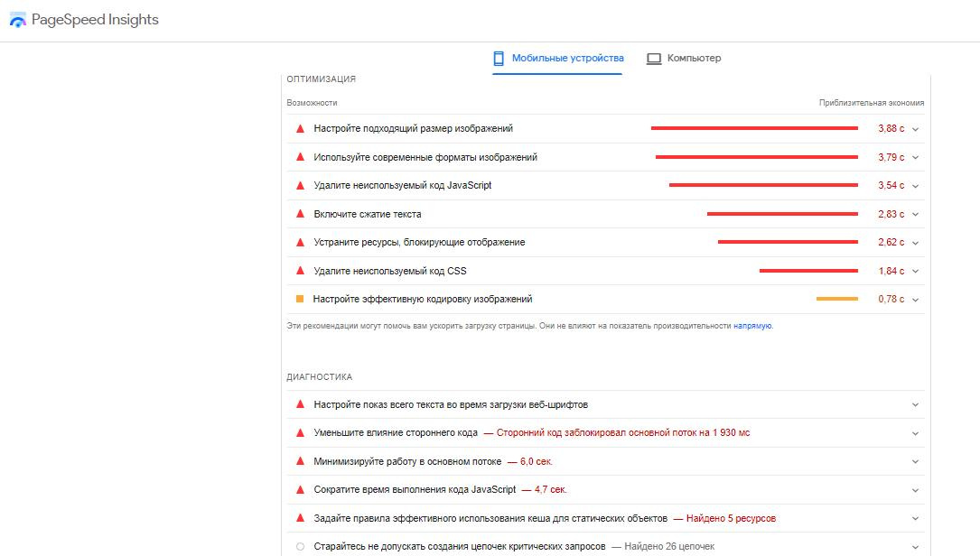Image resolution: width=980 pixels, height=556 pixels.
Task: Click the 'ОПТИМИЗАЦИЯ' section heading
Action: pos(322,79)
